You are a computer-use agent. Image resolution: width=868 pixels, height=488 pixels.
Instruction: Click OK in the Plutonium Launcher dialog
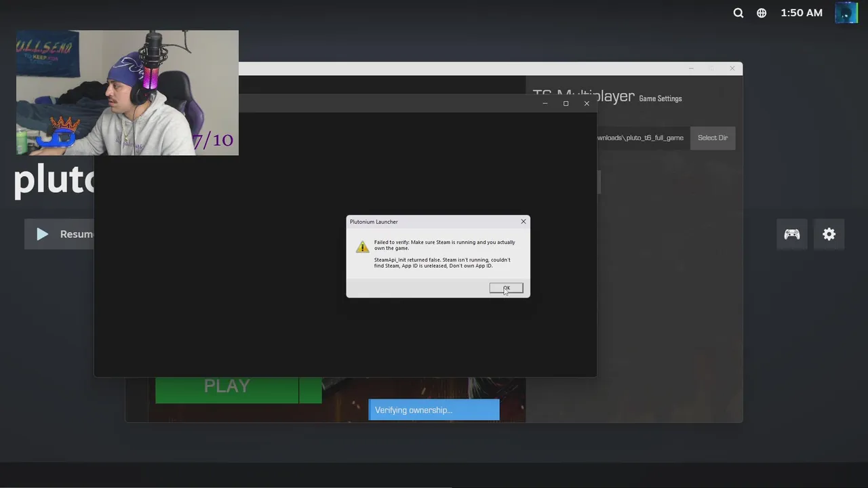coord(506,288)
